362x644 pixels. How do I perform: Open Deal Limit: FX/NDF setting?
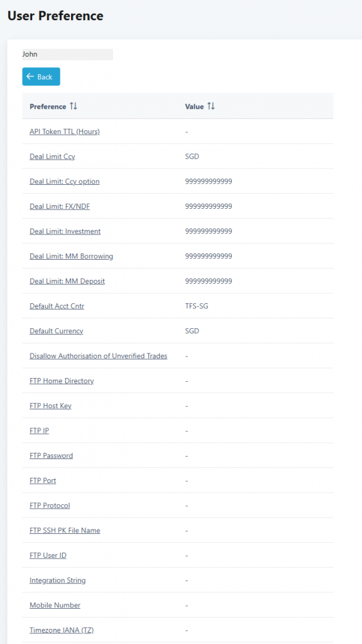pyautogui.click(x=61, y=206)
